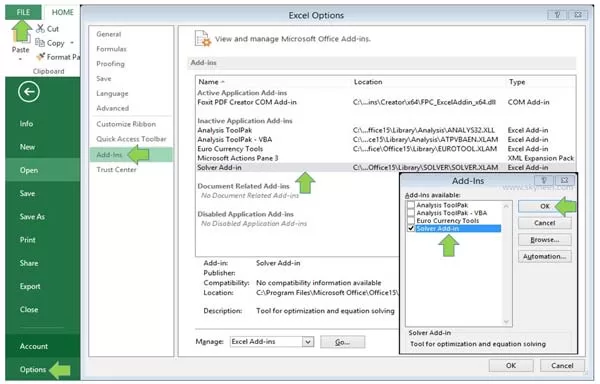
Task: Select Open in backstage menu
Action: pos(42,170)
